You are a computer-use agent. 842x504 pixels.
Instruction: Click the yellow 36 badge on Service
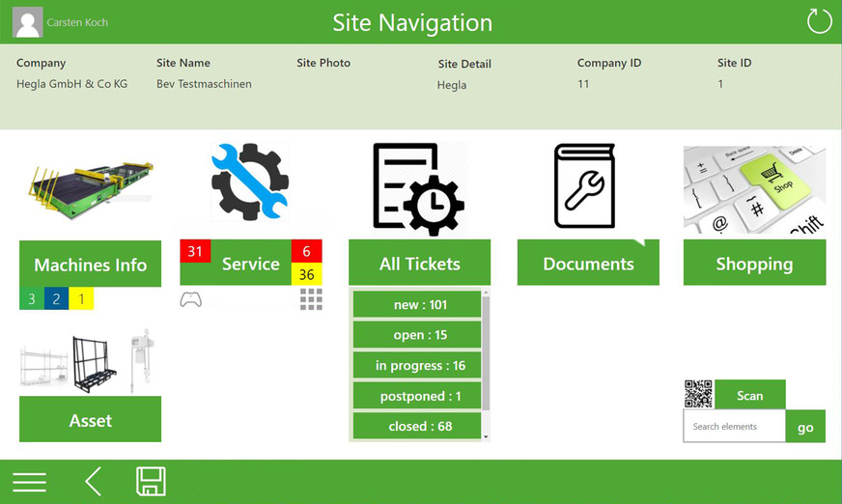click(x=306, y=275)
